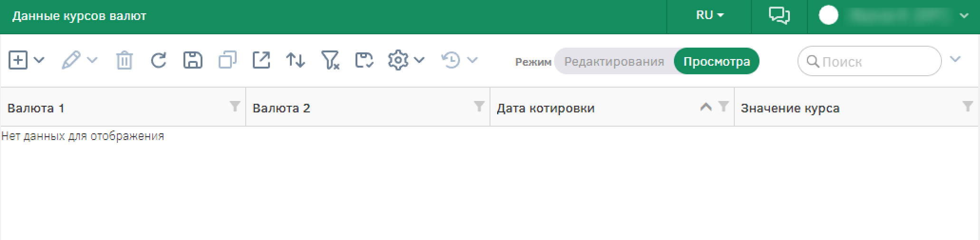Click the add new record plus icon
Screen dimensions: 980x240
[19, 60]
